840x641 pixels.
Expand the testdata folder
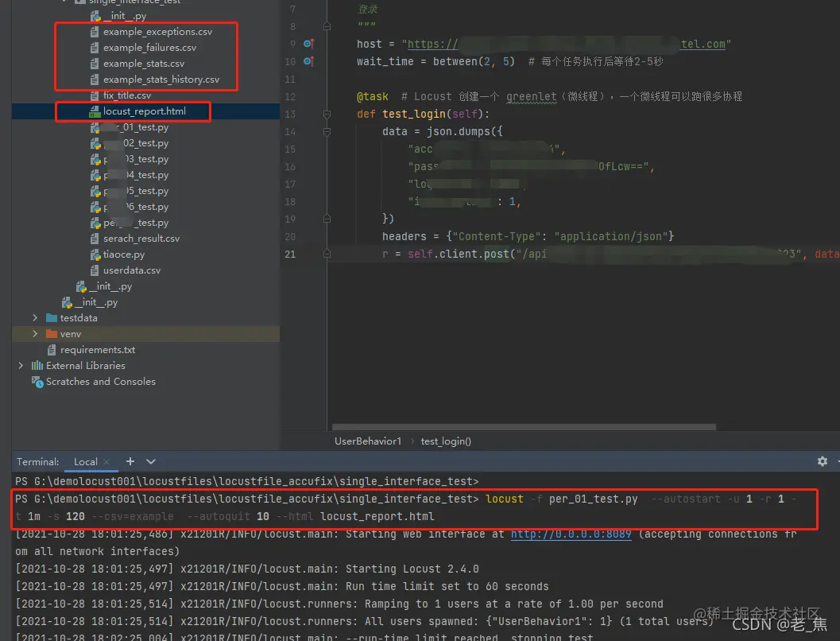(x=35, y=318)
